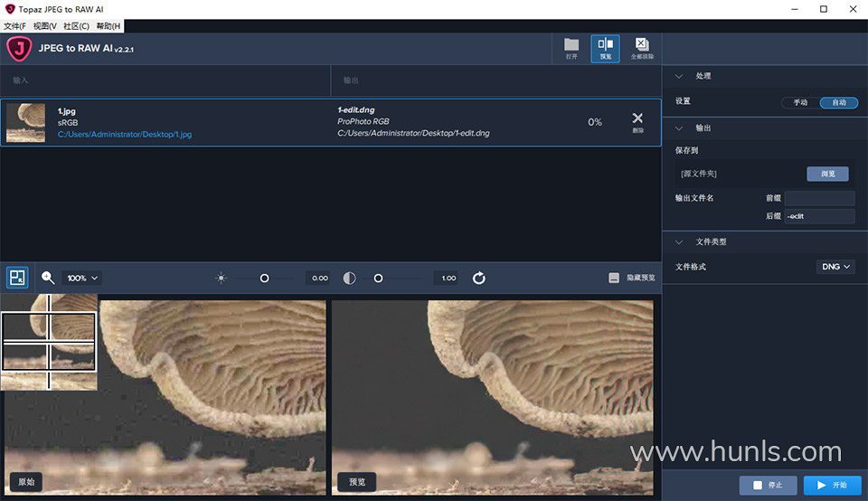This screenshot has height=501, width=868.
Task: Click the filename prefix (前缀) input field
Action: pos(819,198)
